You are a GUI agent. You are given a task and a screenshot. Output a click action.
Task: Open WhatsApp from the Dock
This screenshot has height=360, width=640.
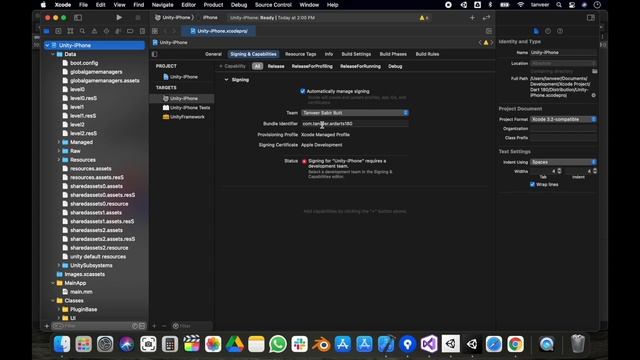tap(278, 344)
